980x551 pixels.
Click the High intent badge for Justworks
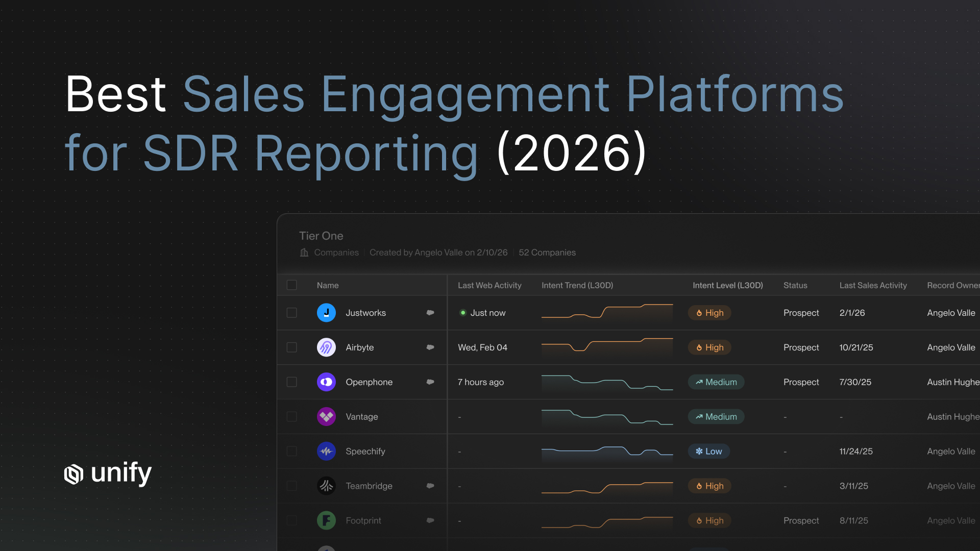(x=709, y=313)
